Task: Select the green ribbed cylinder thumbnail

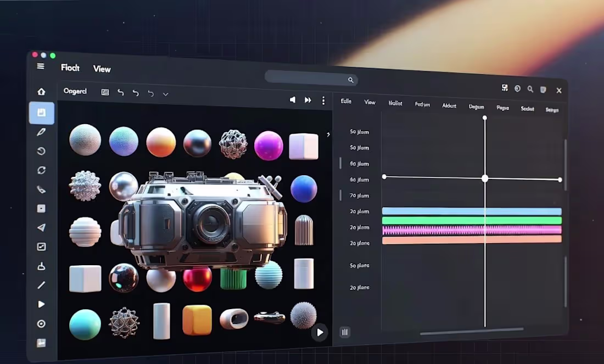Action: pos(233,279)
